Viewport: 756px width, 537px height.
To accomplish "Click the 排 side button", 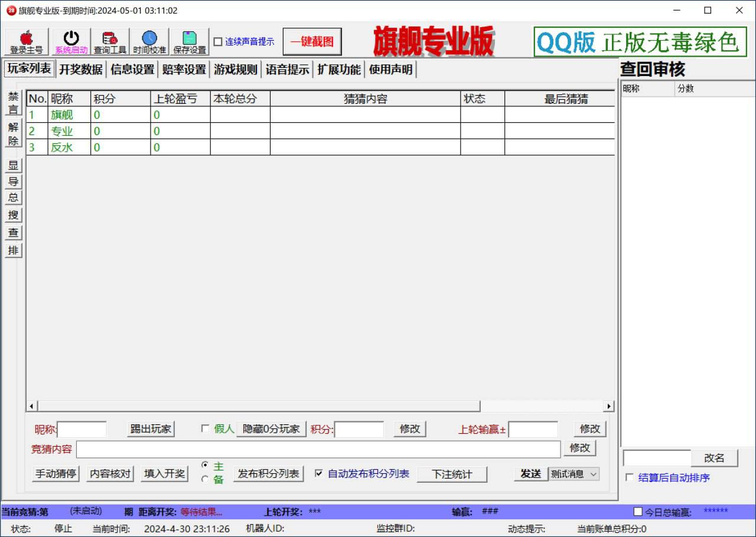I will pyautogui.click(x=13, y=250).
